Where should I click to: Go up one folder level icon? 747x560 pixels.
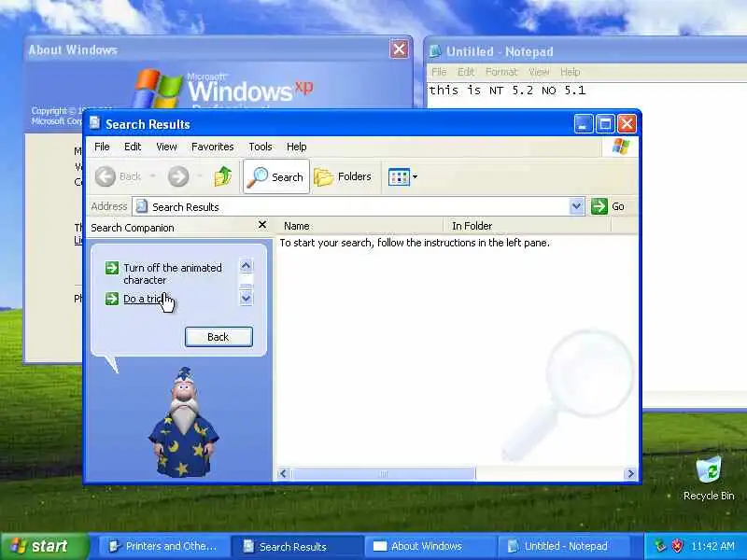[x=222, y=176]
